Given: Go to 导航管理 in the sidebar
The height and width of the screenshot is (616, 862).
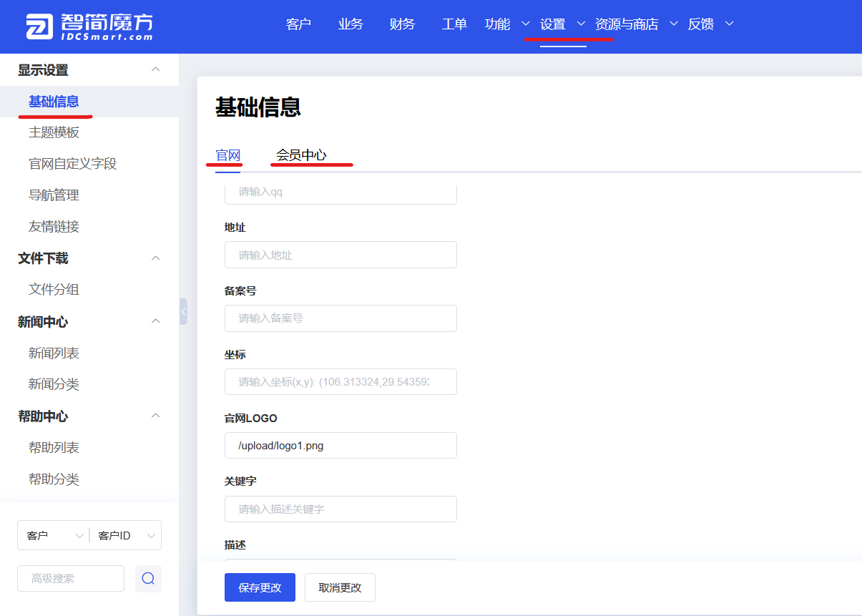Looking at the screenshot, I should tap(54, 195).
